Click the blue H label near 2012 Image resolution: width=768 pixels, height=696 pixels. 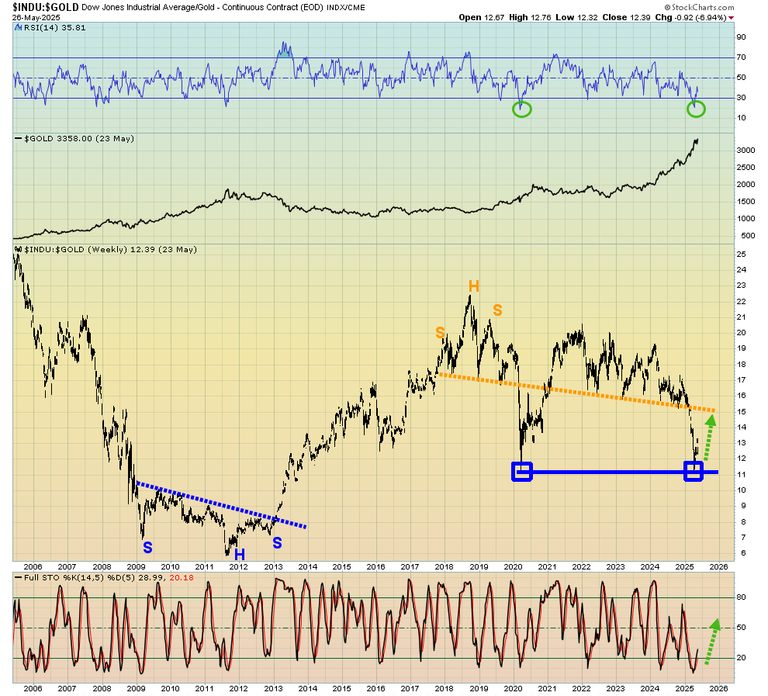pos(240,553)
